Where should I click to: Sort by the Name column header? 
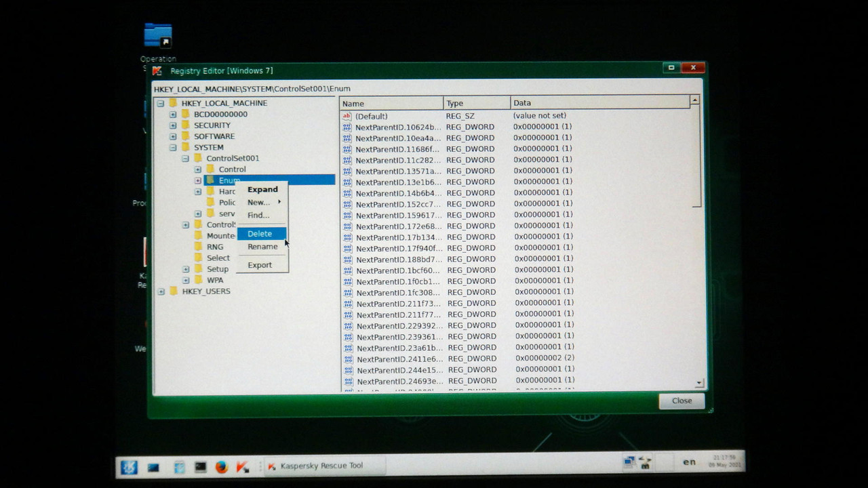click(391, 103)
